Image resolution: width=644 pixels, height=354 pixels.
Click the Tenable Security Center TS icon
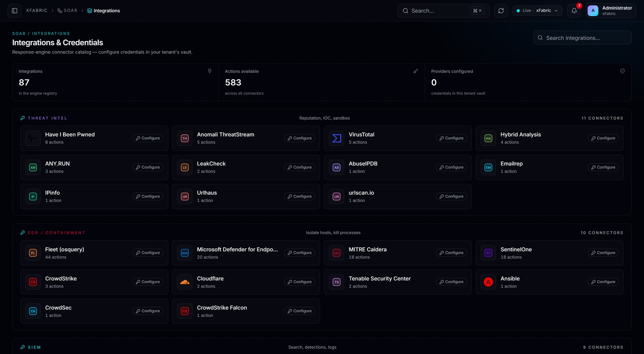point(336,282)
